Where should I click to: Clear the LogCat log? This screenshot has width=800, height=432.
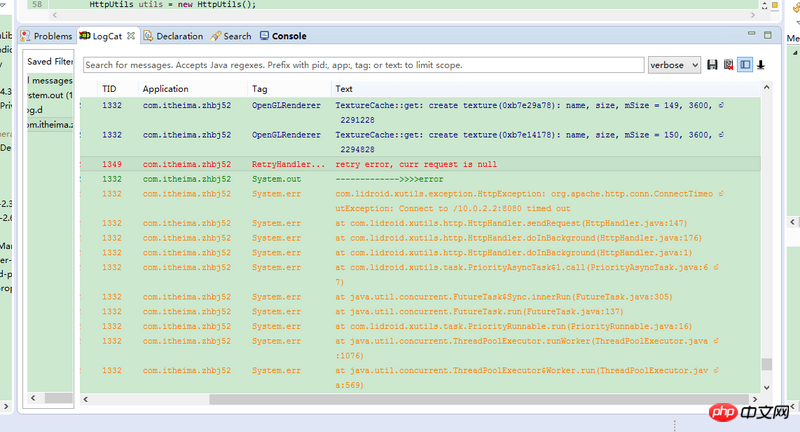tap(728, 65)
